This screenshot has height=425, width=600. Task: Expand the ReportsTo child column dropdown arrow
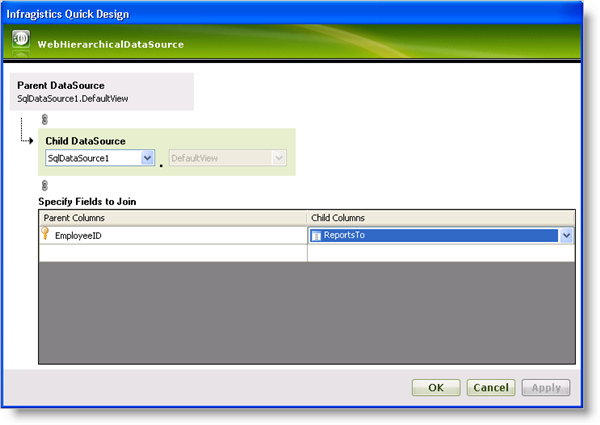[567, 236]
